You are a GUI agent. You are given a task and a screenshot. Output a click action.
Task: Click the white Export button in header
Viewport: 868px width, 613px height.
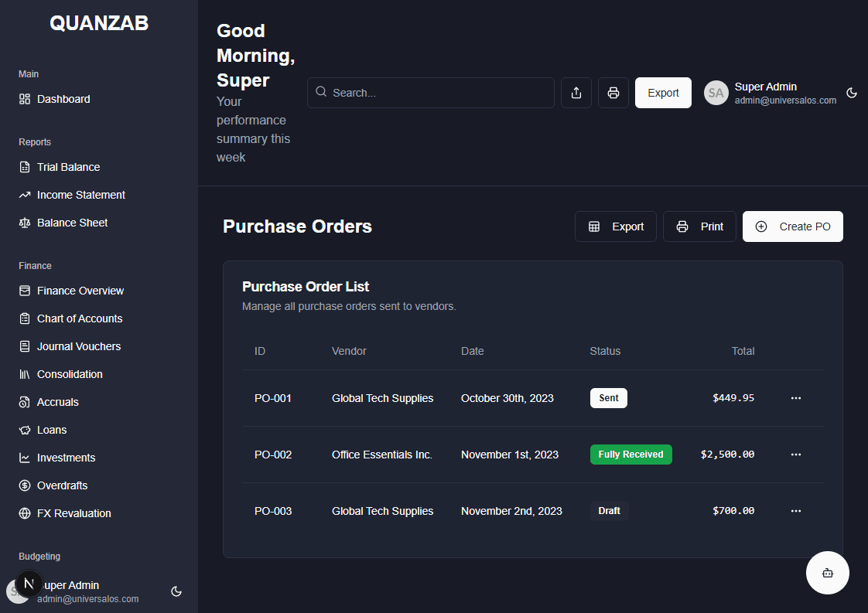[x=663, y=93]
